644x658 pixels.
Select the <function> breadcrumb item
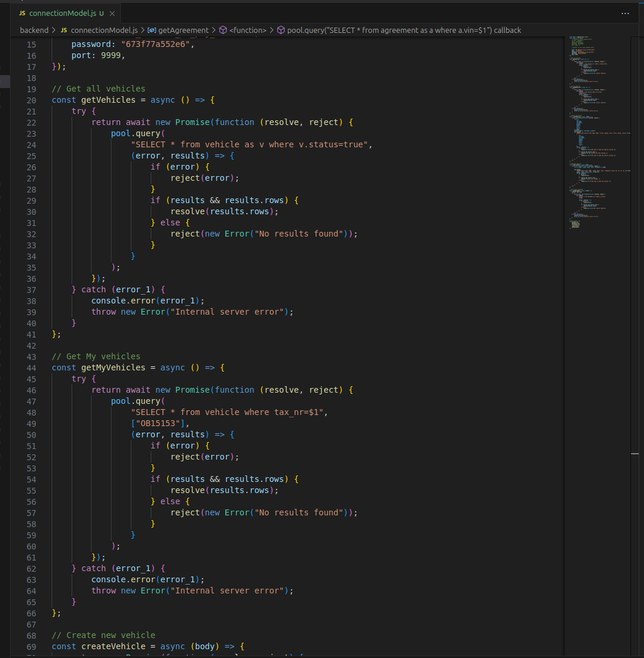pyautogui.click(x=248, y=30)
